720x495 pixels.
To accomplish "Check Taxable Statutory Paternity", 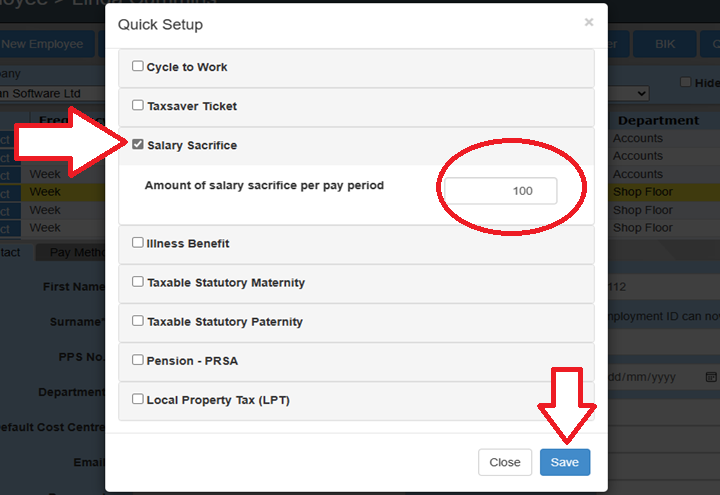I will click(x=138, y=321).
